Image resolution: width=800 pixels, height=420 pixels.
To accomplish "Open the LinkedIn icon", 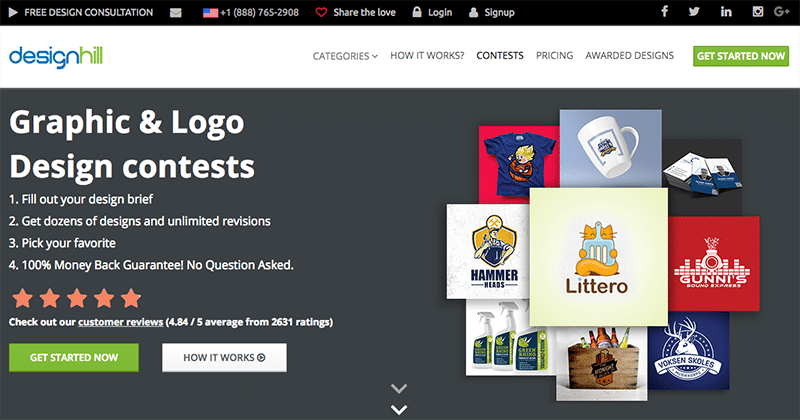I will [x=726, y=11].
